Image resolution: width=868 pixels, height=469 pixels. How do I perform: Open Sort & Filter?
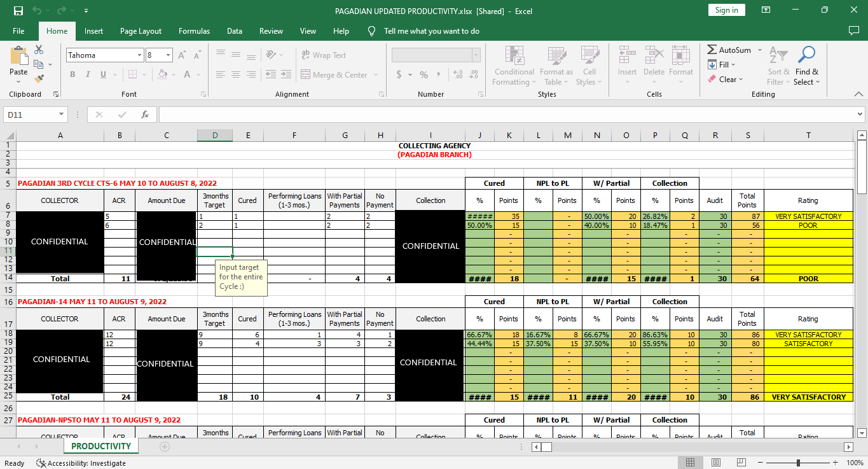[x=778, y=66]
